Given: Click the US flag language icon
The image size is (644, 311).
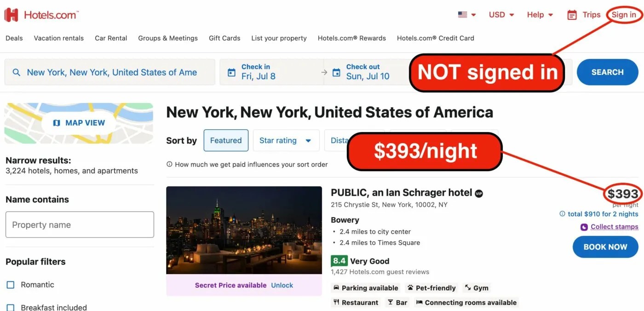Looking at the screenshot, I should point(462,14).
